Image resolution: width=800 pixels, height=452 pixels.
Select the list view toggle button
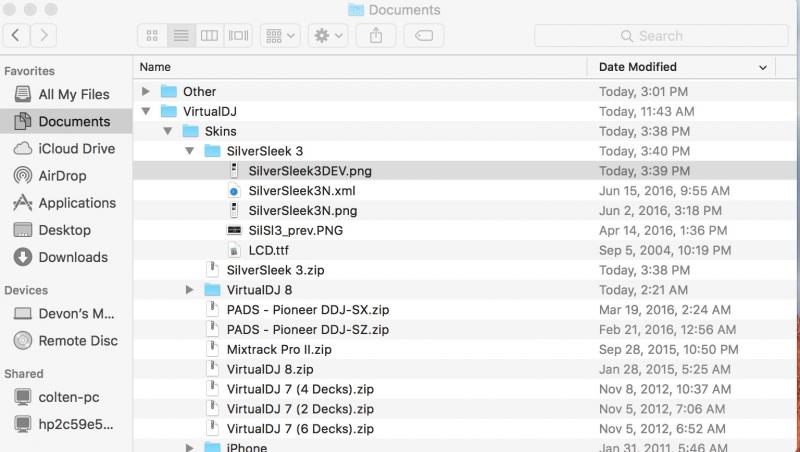click(x=181, y=36)
